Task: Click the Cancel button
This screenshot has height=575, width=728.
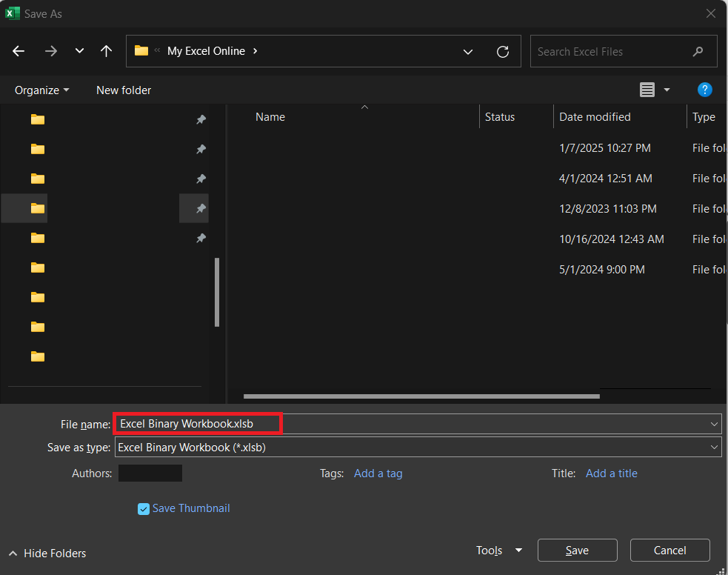Action: pos(669,551)
